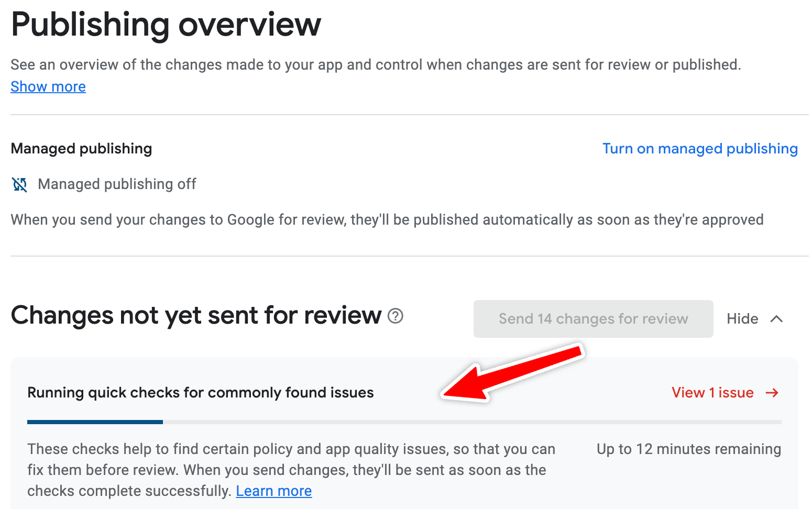812x509 pixels.
Task: Click the Publishing overview page title
Action: click(166, 25)
